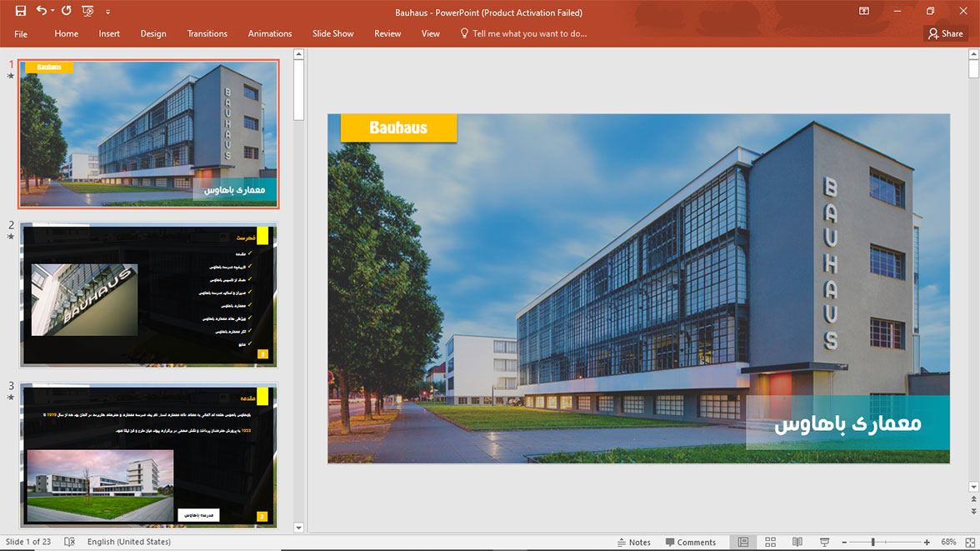Open Ribbon Display Options icon
This screenshot has width=980, height=551.
tap(863, 11)
